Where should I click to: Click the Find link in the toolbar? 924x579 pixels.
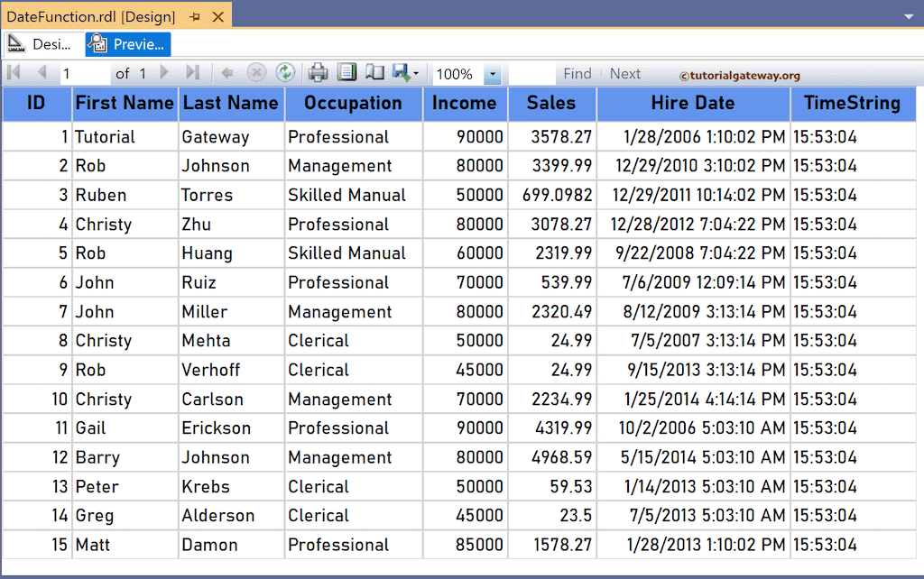coord(577,74)
